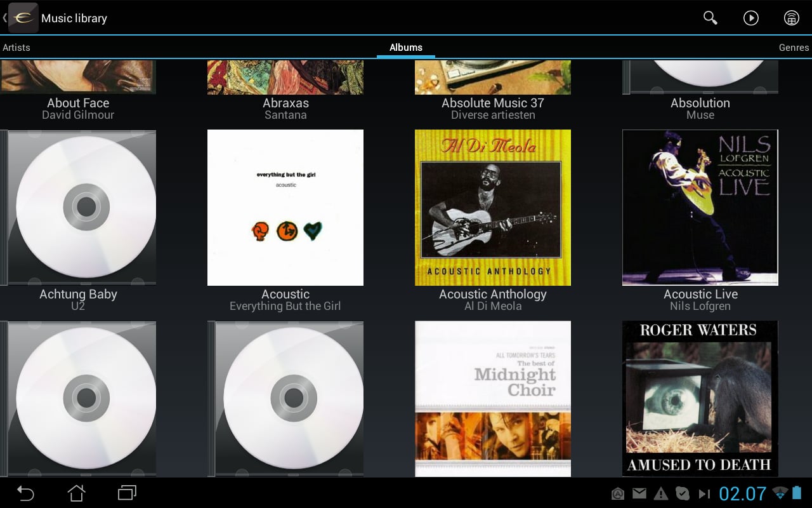The image size is (812, 508).
Task: Open the Achtung Baby album cover
Action: click(78, 208)
